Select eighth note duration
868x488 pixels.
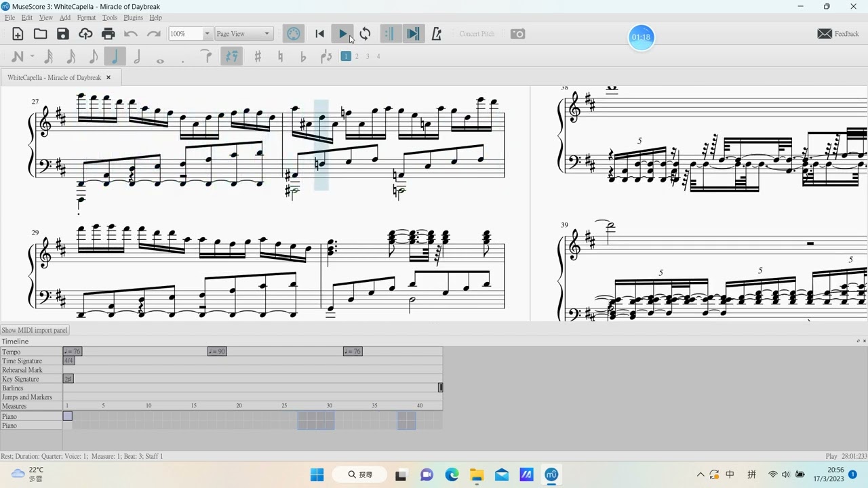pyautogui.click(x=93, y=57)
